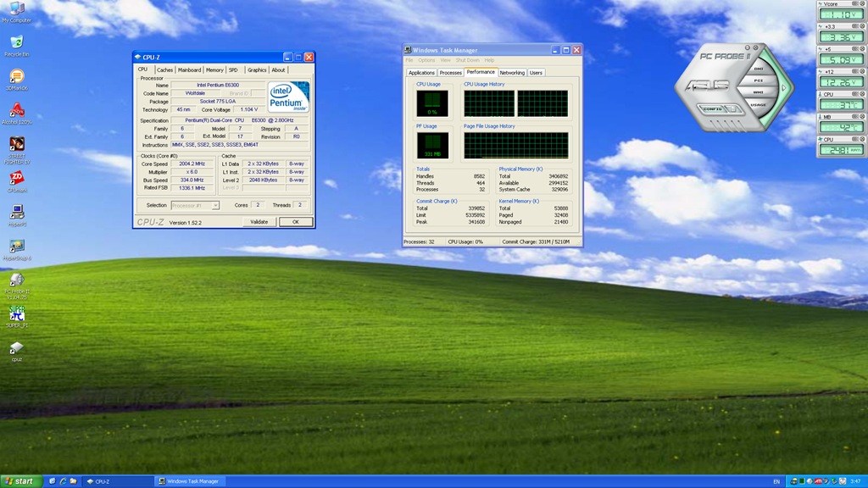The height and width of the screenshot is (488, 868).
Task: Click the Intel Pentium logo in CPU-Z
Action: pyautogui.click(x=288, y=98)
